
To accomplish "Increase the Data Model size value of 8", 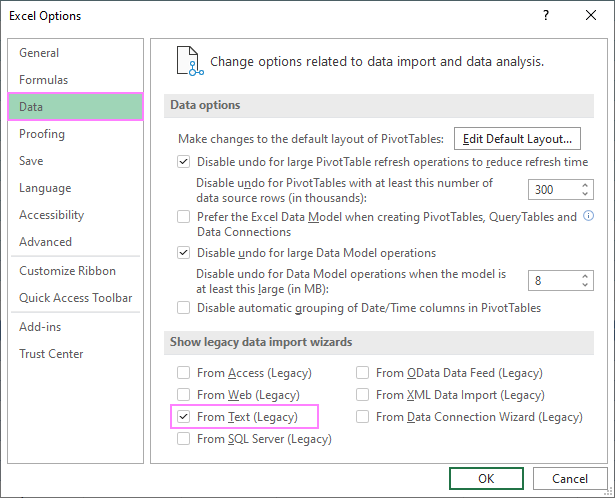I will 585,276.
